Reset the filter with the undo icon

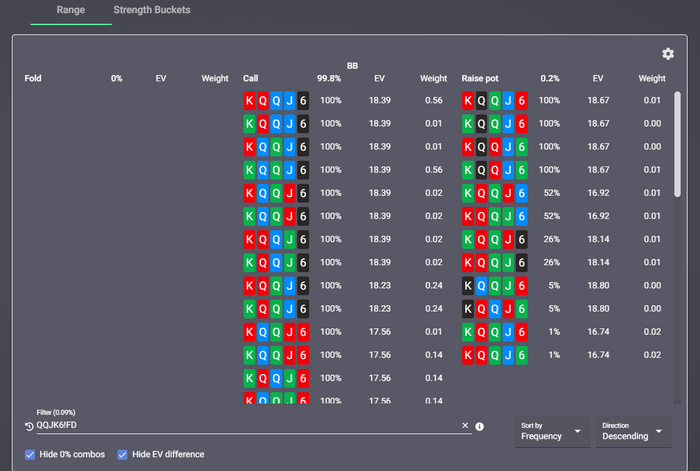click(28, 426)
